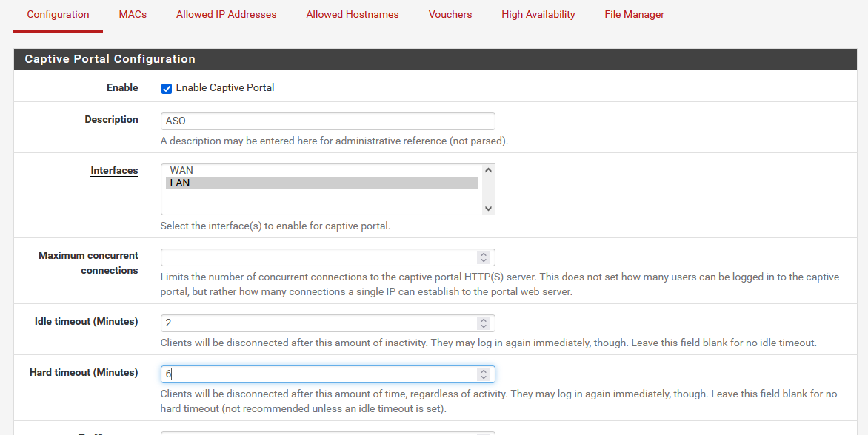The image size is (868, 435).
Task: Click the Interfaces help link label
Action: pyautogui.click(x=114, y=170)
